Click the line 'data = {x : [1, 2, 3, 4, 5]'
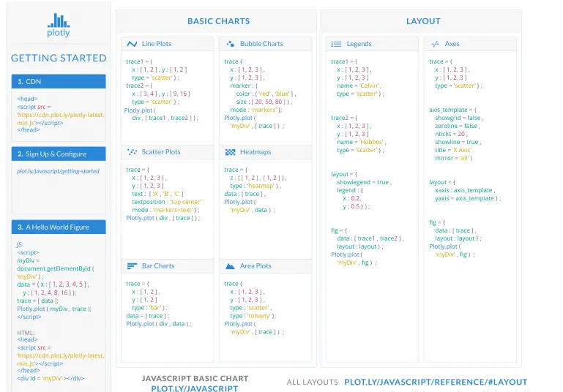The width and height of the screenshot is (563, 392). coord(53,284)
